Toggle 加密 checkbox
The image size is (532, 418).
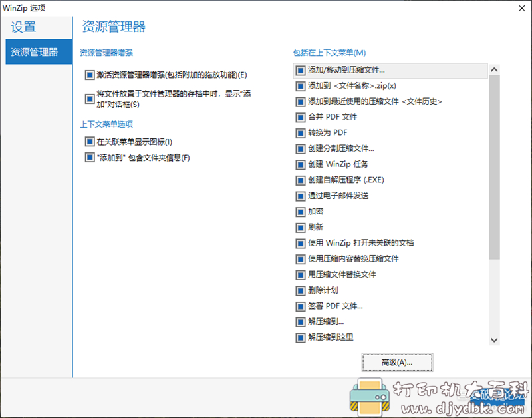pos(301,212)
